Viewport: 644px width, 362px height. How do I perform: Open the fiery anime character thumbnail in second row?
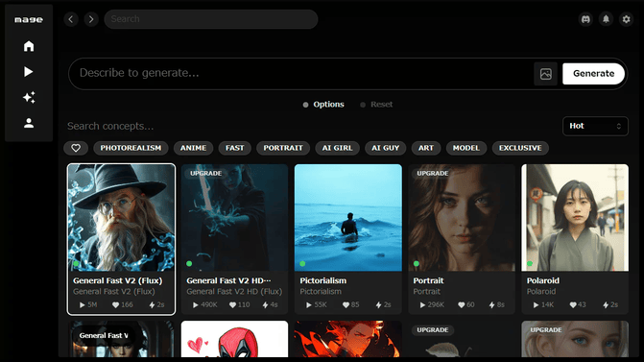click(347, 339)
